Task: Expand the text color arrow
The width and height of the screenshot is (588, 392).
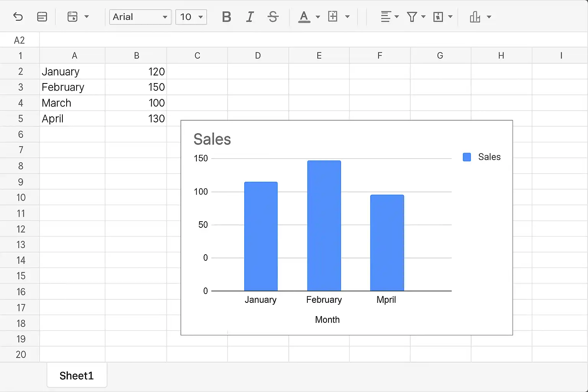Action: click(x=318, y=17)
